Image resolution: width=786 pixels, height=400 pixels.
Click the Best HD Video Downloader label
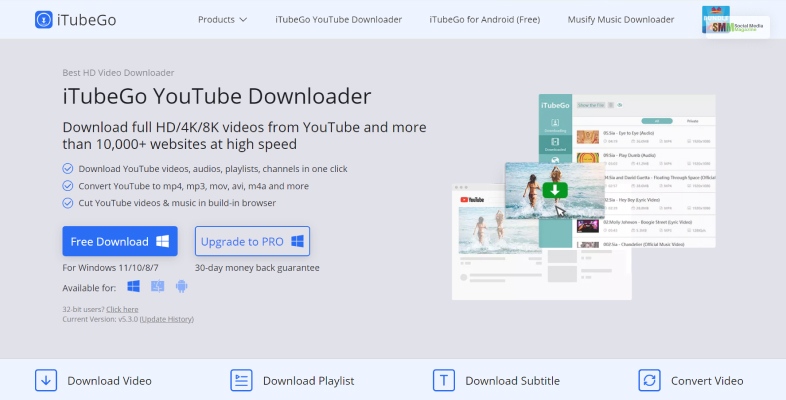pyautogui.click(x=118, y=73)
